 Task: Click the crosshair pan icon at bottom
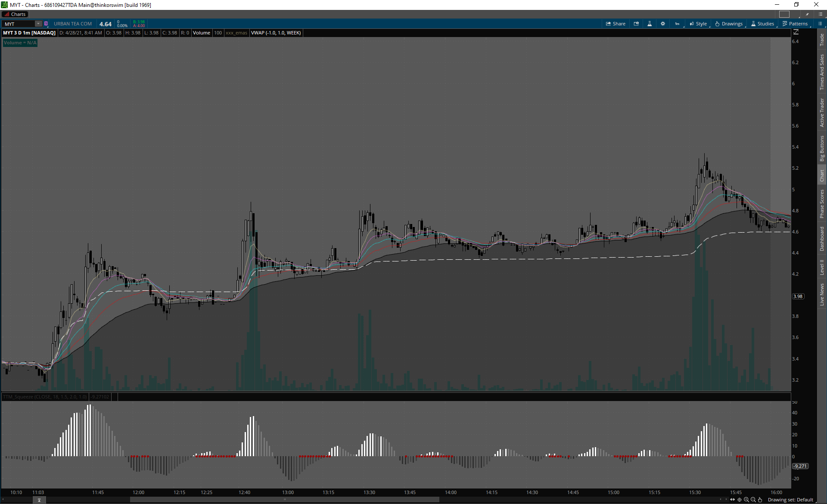pos(740,500)
